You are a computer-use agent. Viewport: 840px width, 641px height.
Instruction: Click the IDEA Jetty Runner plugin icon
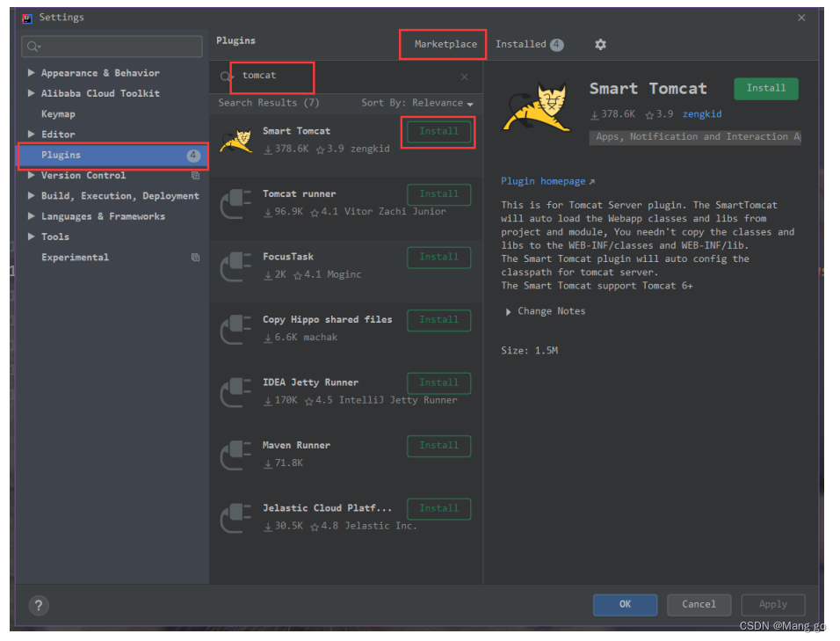coord(235,392)
